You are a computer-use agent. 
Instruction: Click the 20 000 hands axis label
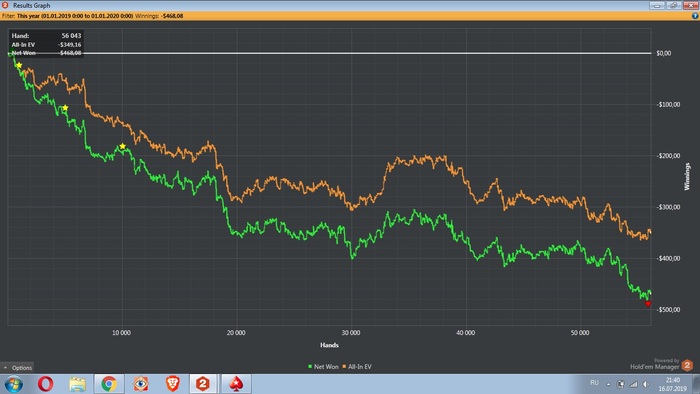coord(236,333)
